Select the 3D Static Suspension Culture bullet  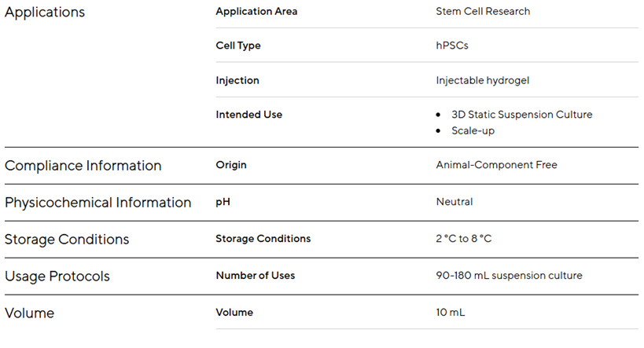pos(521,115)
